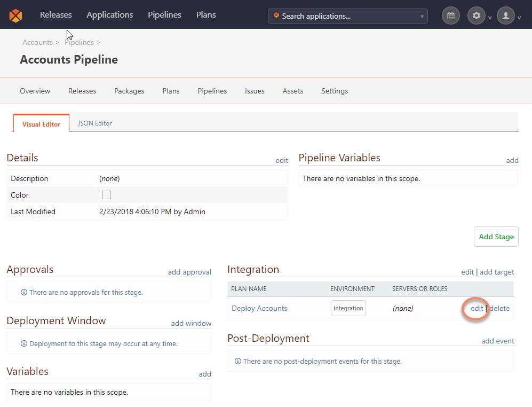Click the gear settings icon
The image size is (532, 407).
pos(477,15)
